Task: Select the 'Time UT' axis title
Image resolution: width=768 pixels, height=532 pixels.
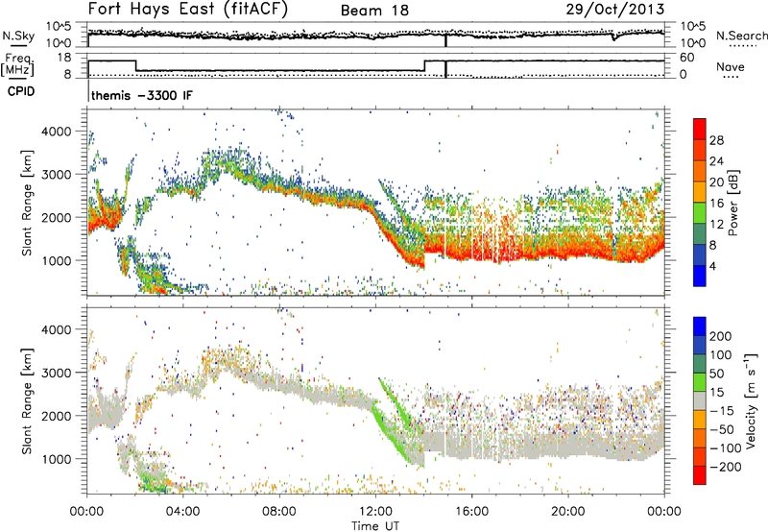Action: 375,525
